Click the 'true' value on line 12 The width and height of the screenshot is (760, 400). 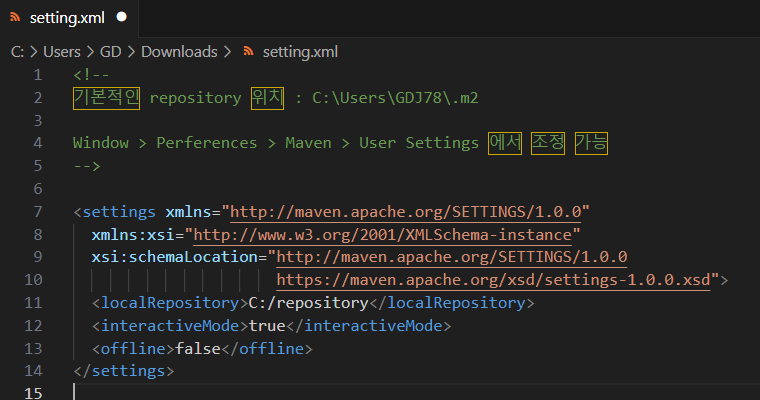(x=267, y=326)
